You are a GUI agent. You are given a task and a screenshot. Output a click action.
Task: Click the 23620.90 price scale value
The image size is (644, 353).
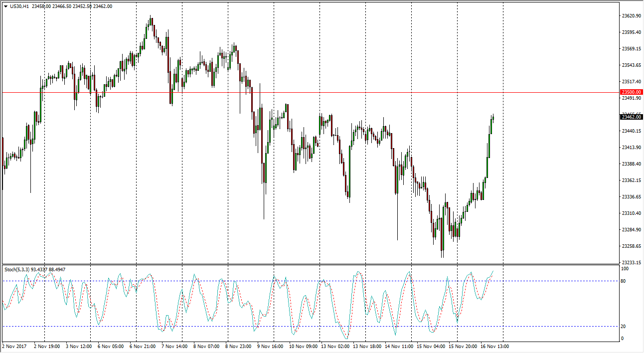coord(631,16)
